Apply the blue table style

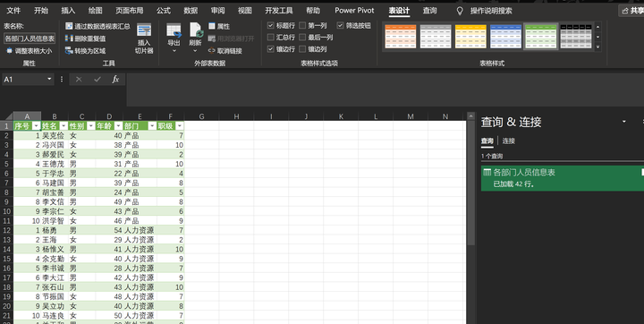(505, 37)
